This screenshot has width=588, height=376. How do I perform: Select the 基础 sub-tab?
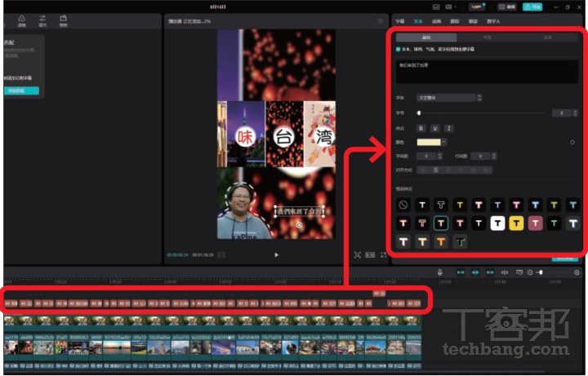coord(426,38)
